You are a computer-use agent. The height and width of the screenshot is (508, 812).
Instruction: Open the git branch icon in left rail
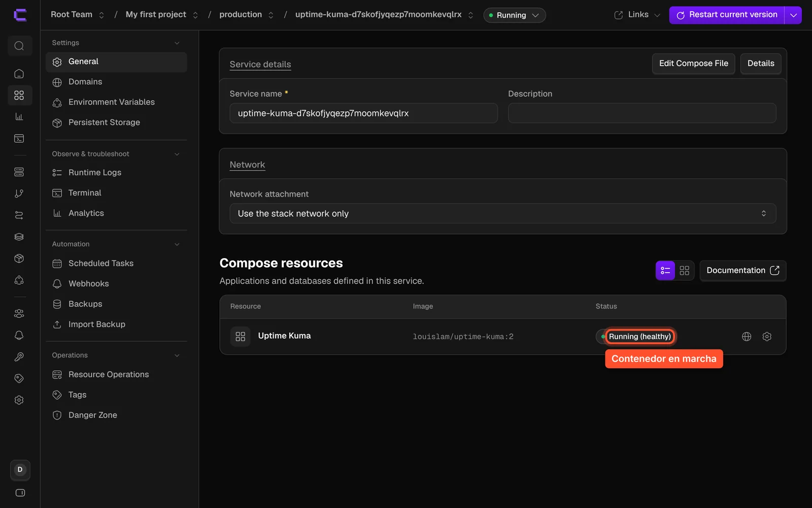point(19,194)
